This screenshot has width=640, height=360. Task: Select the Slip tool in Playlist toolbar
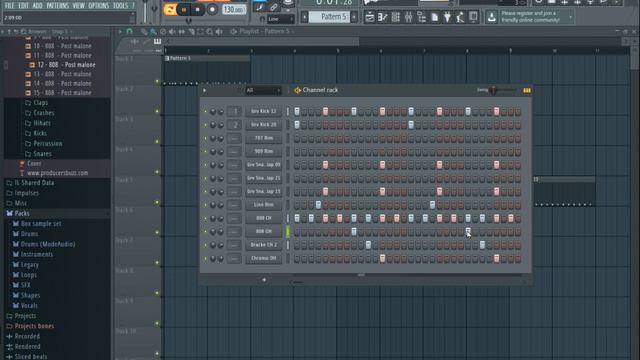pos(182,31)
